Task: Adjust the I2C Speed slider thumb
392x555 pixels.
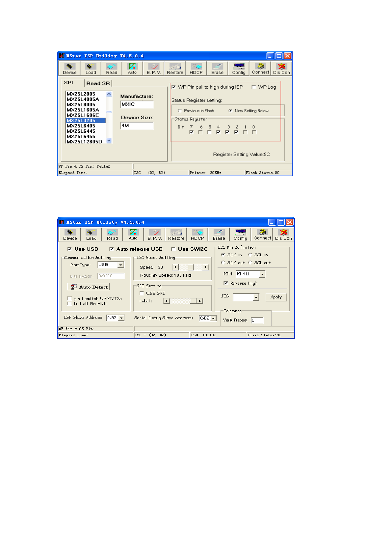Action: pos(191,267)
